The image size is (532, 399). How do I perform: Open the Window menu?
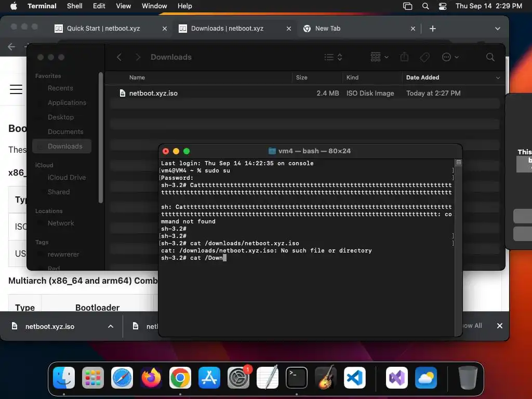(154, 6)
